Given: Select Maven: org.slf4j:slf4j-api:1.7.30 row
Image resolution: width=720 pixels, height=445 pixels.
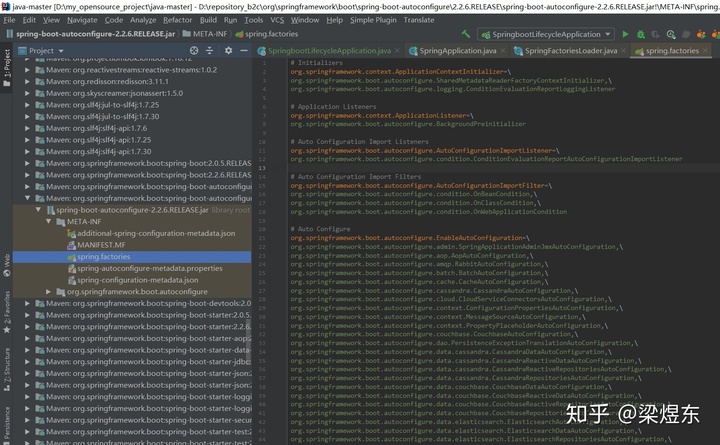Looking at the screenshot, I should click(132, 152).
